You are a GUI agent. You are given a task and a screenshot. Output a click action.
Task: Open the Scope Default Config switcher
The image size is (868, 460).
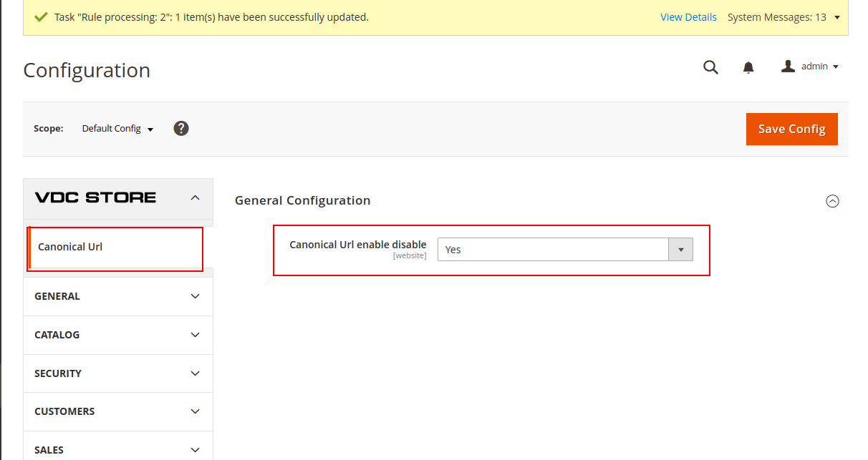point(117,129)
